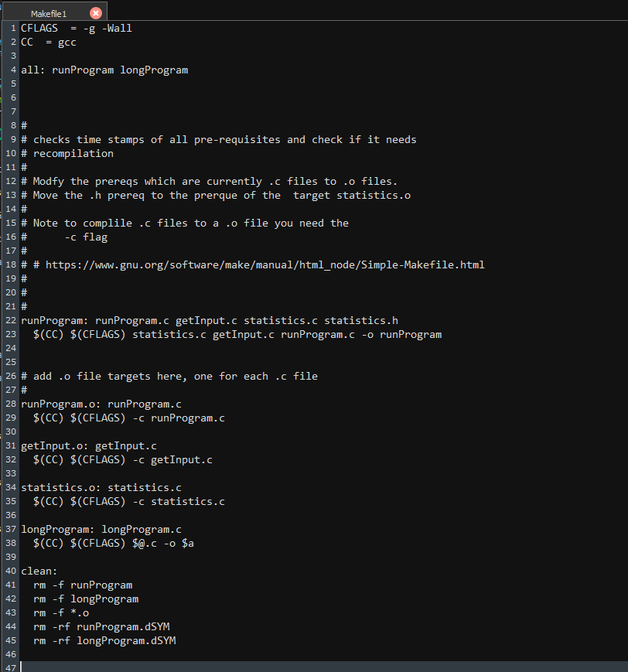This screenshot has width=628, height=672.
Task: Click line number 40 beside the clean target
Action: [10, 571]
